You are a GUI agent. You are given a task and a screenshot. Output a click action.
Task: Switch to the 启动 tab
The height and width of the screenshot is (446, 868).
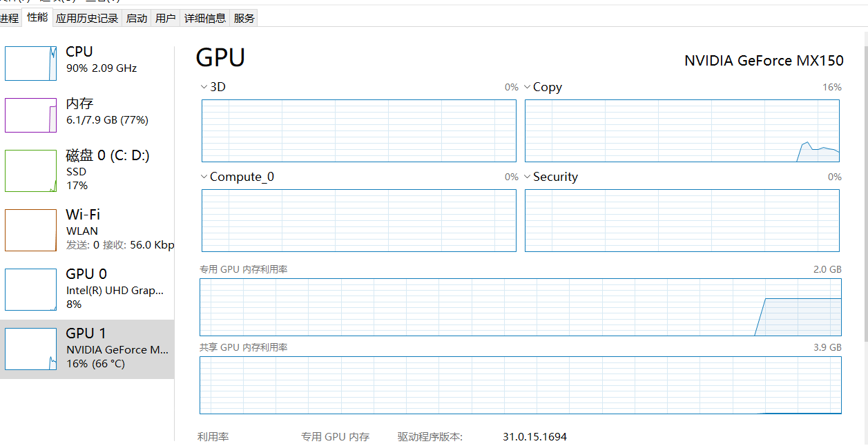pos(136,17)
